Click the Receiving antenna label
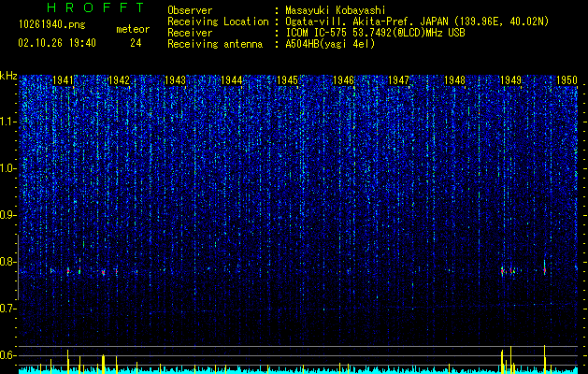This screenshot has height=374, width=588. tap(215, 44)
